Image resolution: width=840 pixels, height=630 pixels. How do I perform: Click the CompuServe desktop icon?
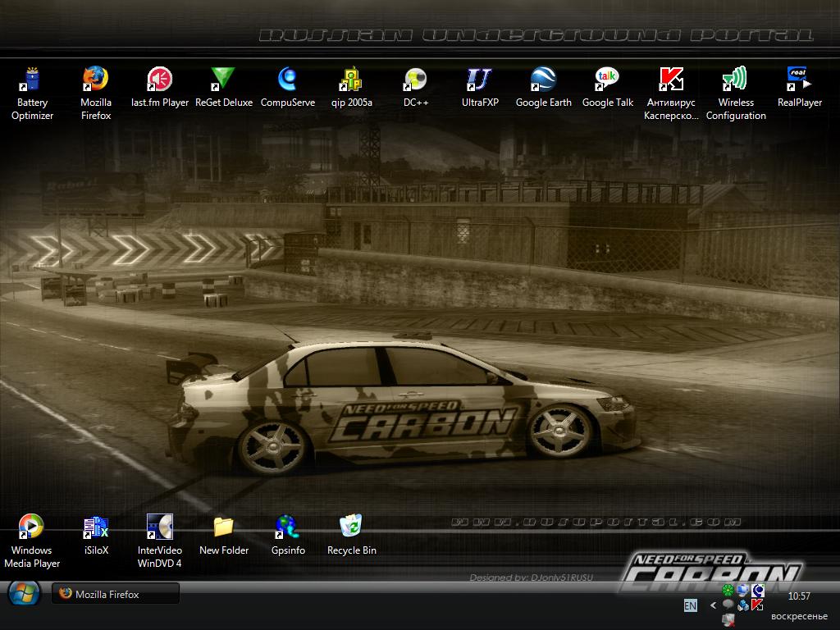(287, 80)
